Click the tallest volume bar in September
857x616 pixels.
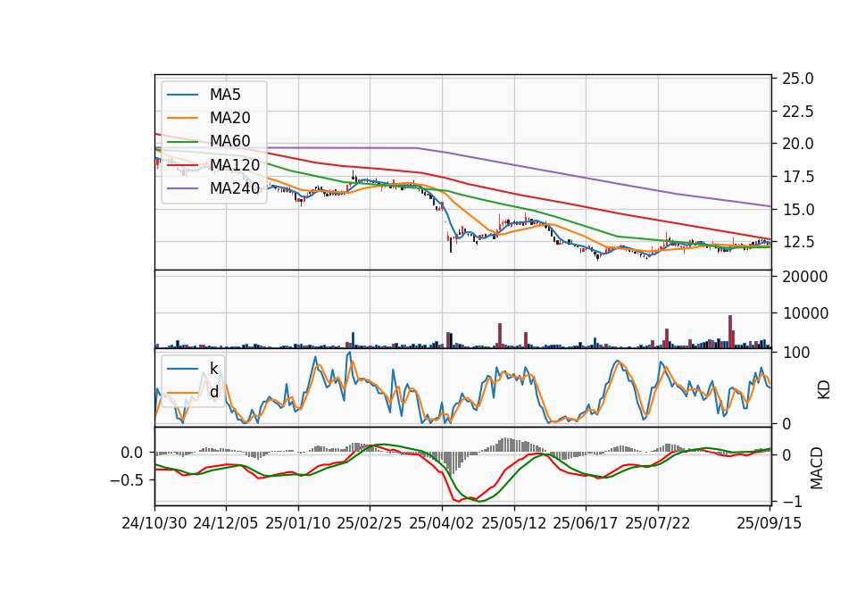tap(729, 331)
